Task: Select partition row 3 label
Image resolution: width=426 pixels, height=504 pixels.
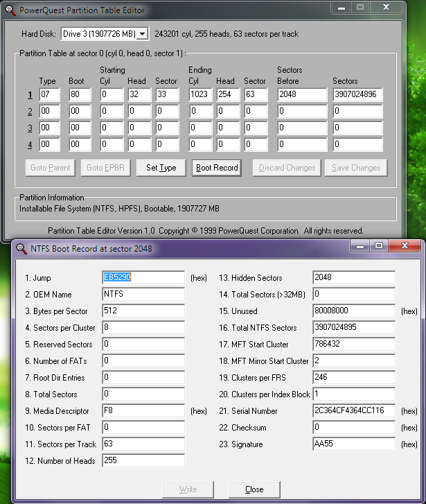Action: coord(30,128)
